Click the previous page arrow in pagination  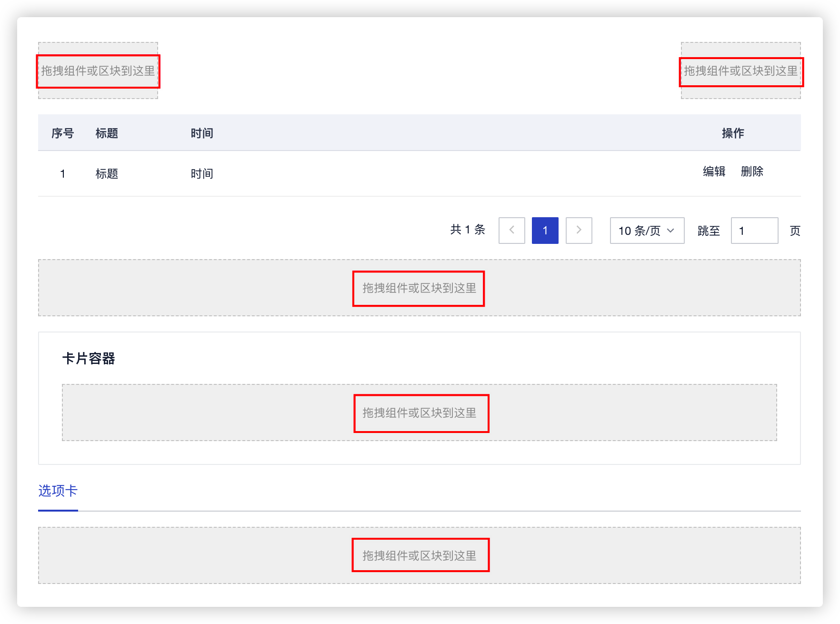coord(511,231)
